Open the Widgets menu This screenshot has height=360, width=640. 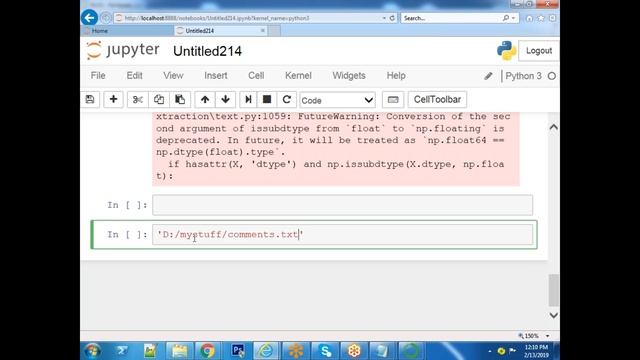[x=349, y=76]
